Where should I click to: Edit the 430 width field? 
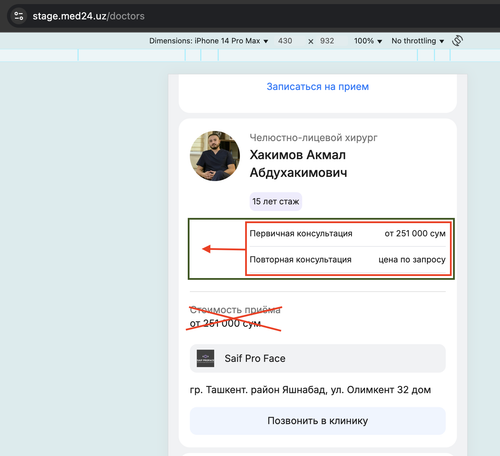coord(285,41)
